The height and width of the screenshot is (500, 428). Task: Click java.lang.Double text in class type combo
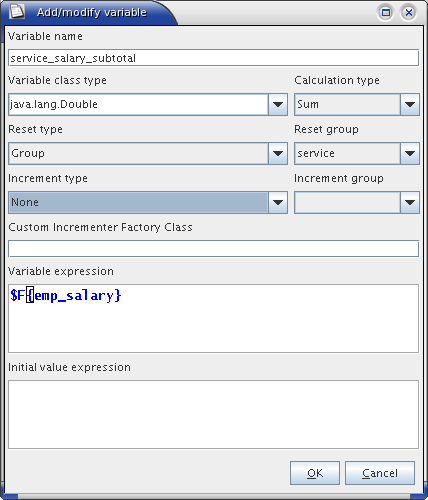[x=54, y=104]
